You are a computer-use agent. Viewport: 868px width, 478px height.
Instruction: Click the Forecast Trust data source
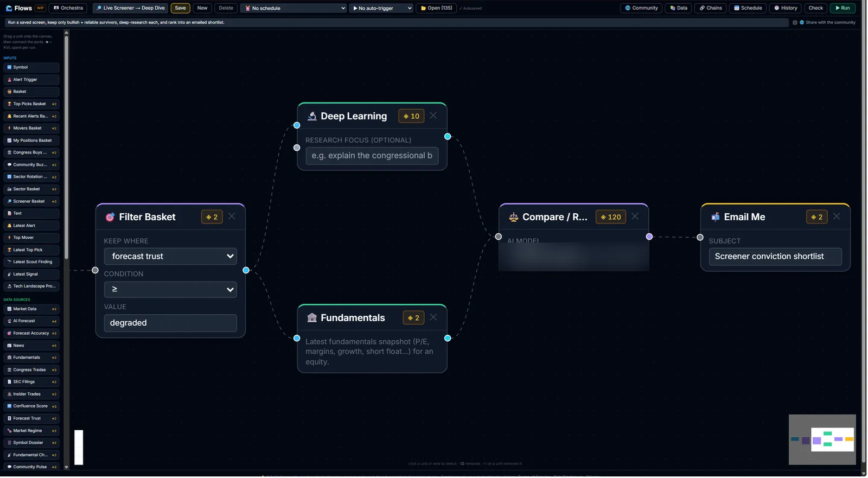click(x=31, y=418)
